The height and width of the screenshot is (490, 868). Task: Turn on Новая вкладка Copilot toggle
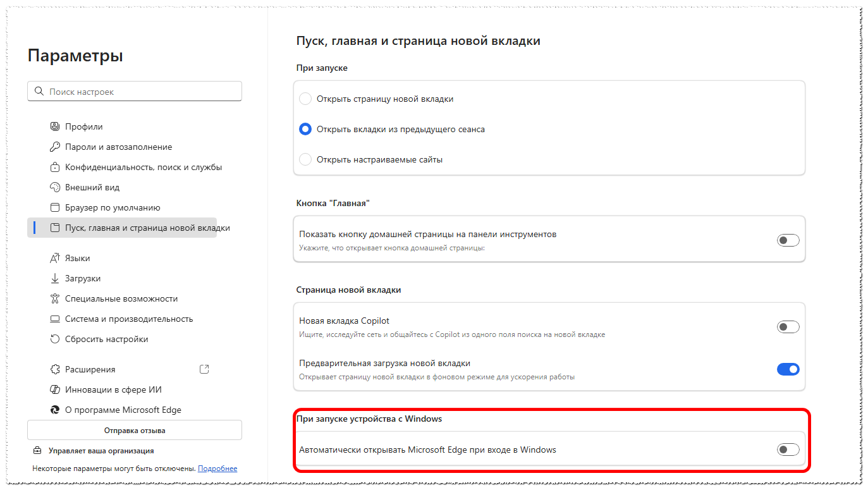click(x=788, y=327)
